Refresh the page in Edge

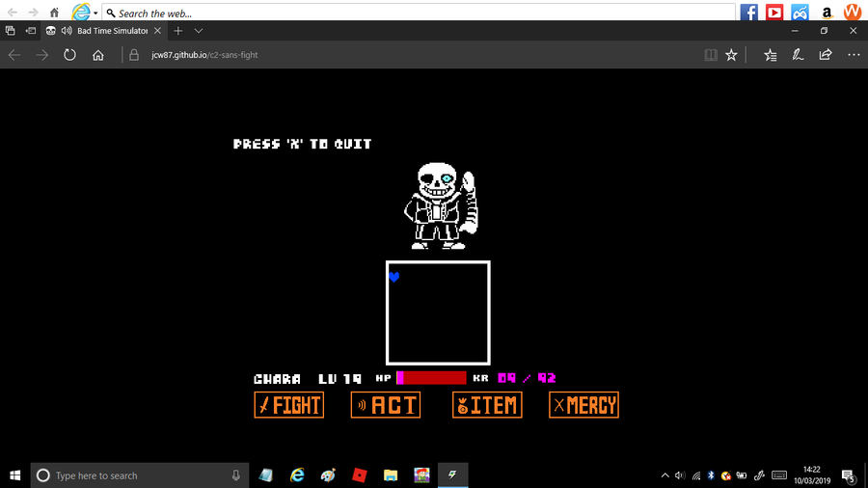(69, 55)
